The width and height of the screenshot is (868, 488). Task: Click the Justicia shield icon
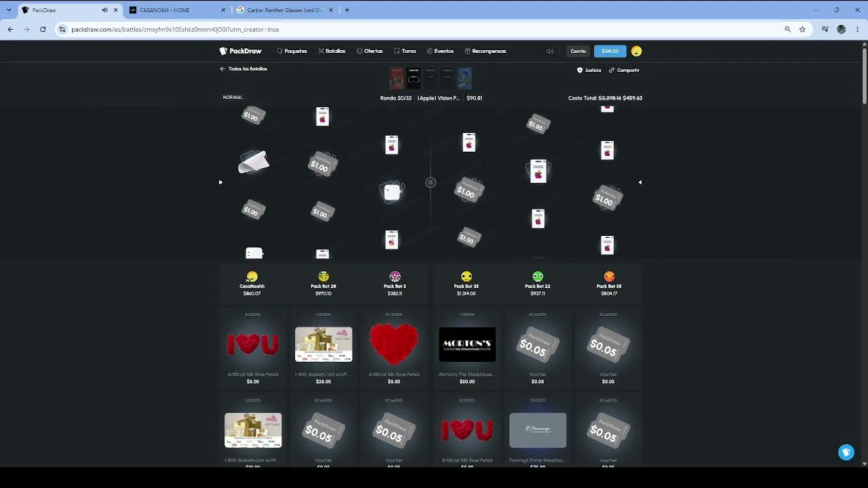[580, 70]
